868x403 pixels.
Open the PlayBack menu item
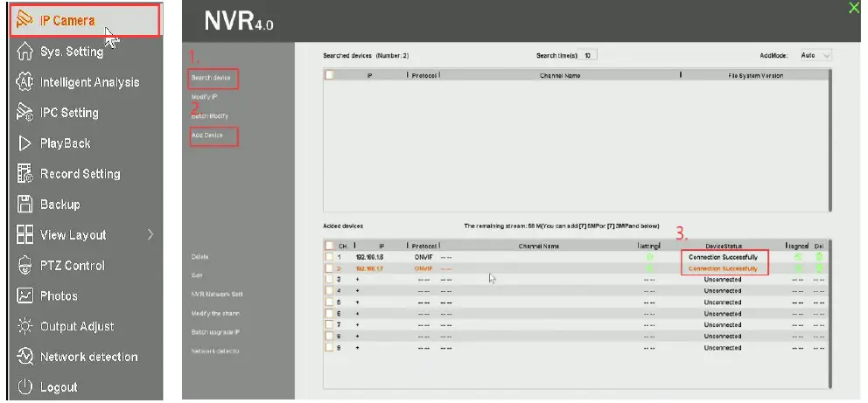(x=85, y=143)
